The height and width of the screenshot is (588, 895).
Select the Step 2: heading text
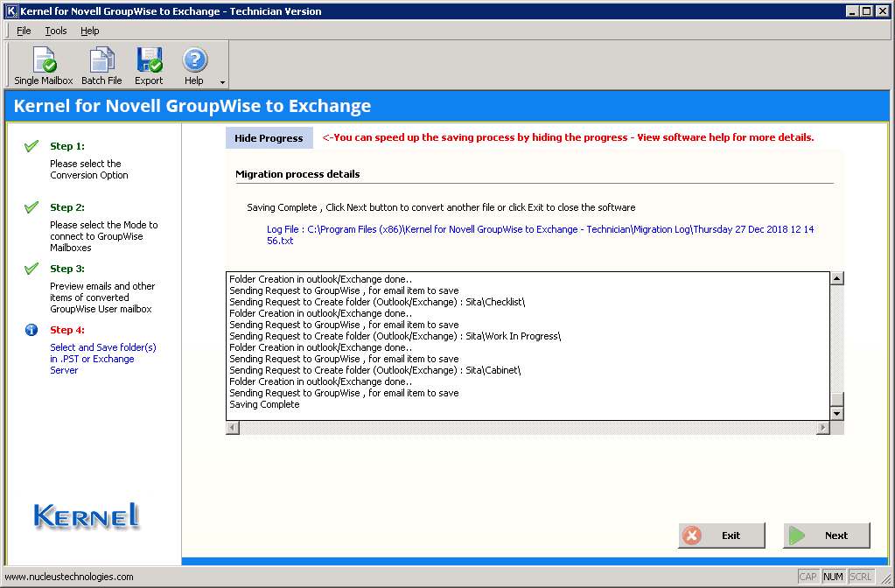[x=67, y=207]
